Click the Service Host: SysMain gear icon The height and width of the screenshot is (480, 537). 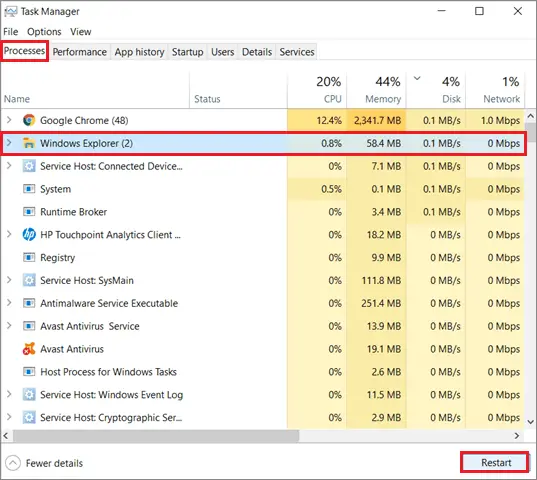click(29, 280)
